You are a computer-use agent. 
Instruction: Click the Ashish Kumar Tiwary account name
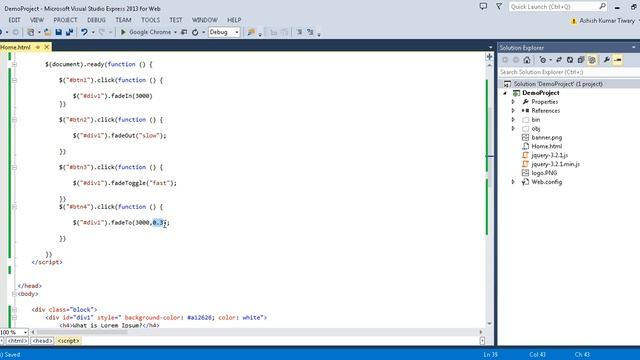[607, 20]
